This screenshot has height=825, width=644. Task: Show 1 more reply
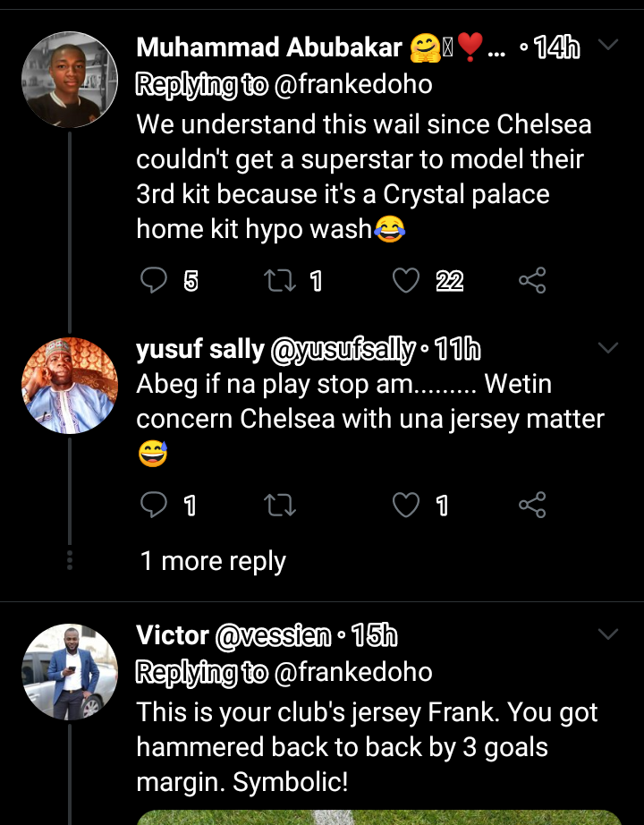213,561
